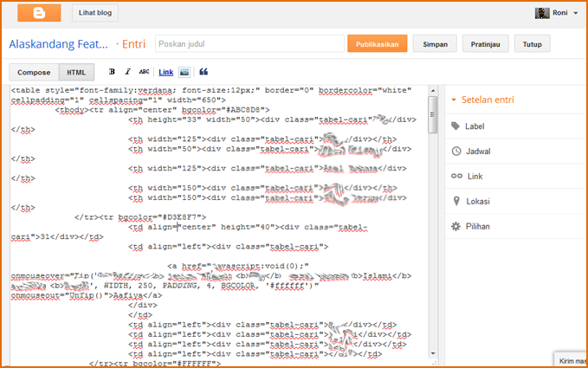Open the Alaskandang Feat... blog title link

[59, 44]
